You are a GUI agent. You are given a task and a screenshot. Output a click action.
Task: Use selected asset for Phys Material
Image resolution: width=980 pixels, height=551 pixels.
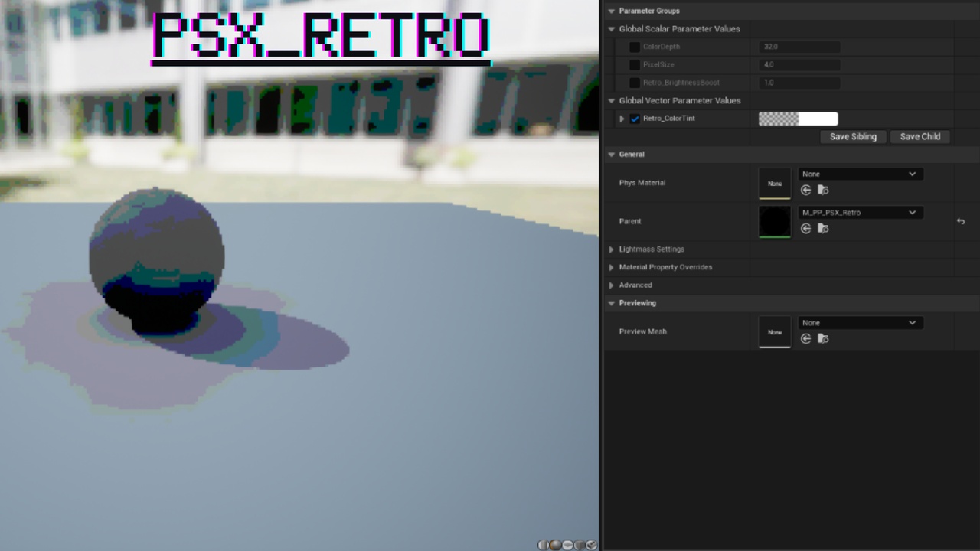point(806,190)
